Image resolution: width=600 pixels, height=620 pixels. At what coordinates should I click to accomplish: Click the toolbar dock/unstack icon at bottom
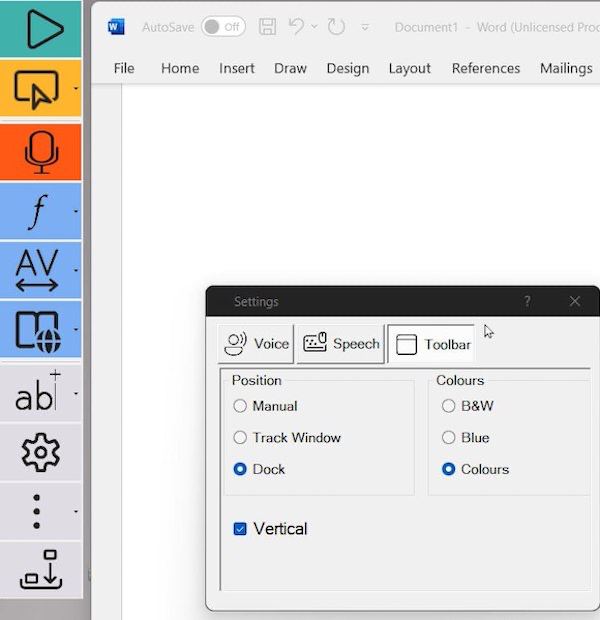41,570
